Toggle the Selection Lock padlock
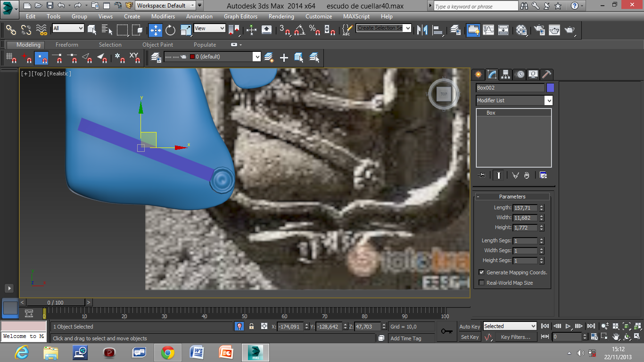This screenshot has height=362, width=644. pos(251,326)
